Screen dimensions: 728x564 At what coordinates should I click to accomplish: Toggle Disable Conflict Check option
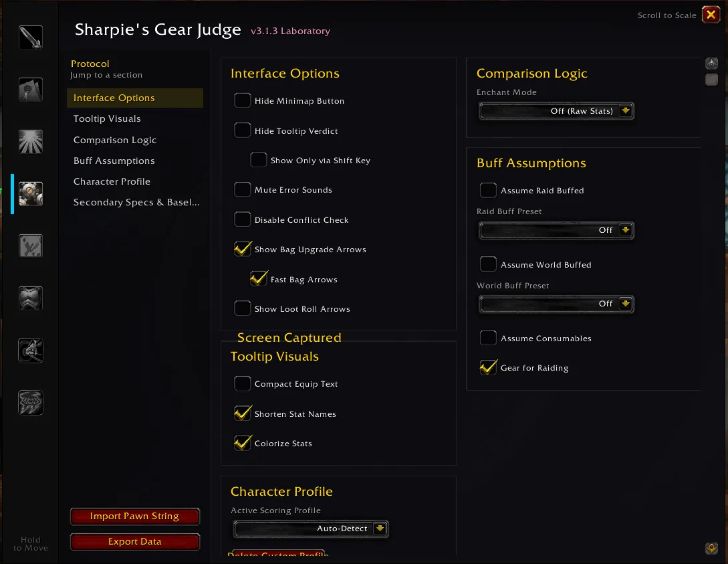pos(243,219)
